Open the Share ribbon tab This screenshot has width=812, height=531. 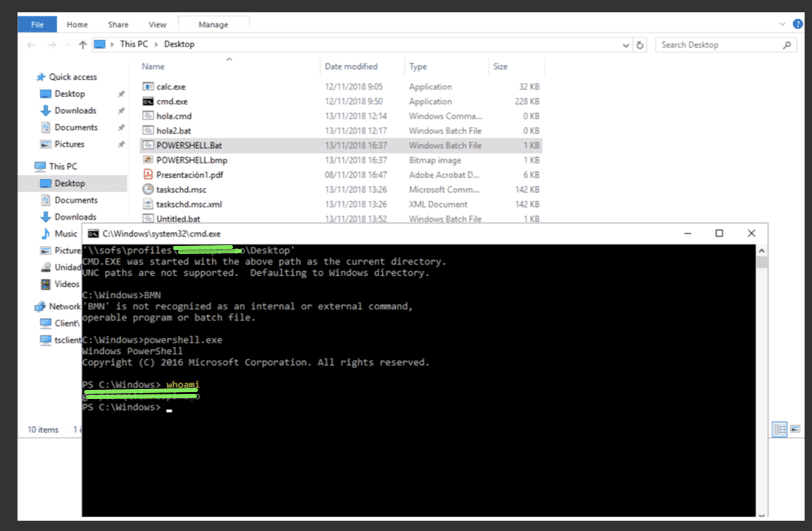[x=118, y=24]
